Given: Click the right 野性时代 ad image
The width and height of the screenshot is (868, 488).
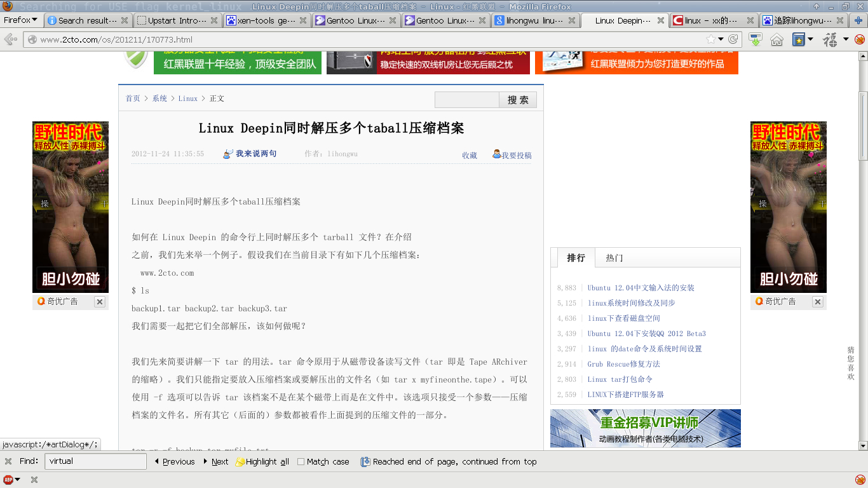Looking at the screenshot, I should pos(789,207).
